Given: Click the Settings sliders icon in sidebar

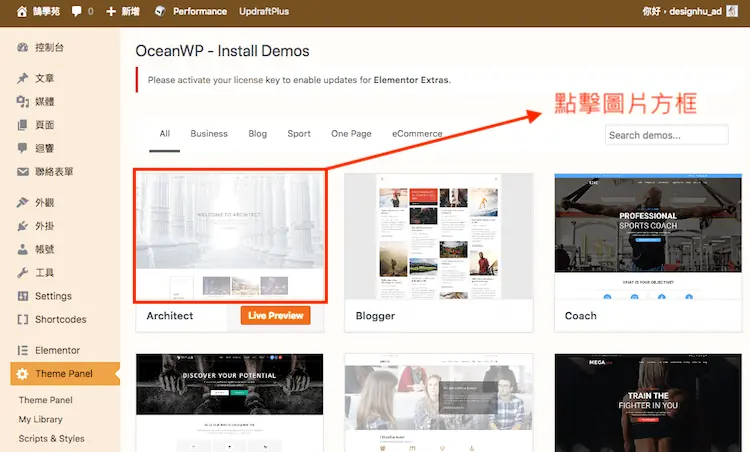Looking at the screenshot, I should point(22,296).
